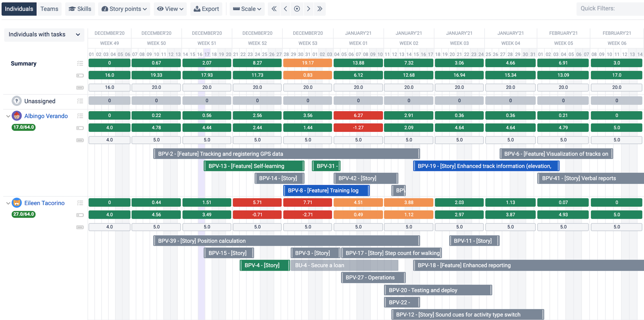644x320 pixels.
Task: Open the Summary row task checklist icon
Action: pyautogui.click(x=80, y=63)
